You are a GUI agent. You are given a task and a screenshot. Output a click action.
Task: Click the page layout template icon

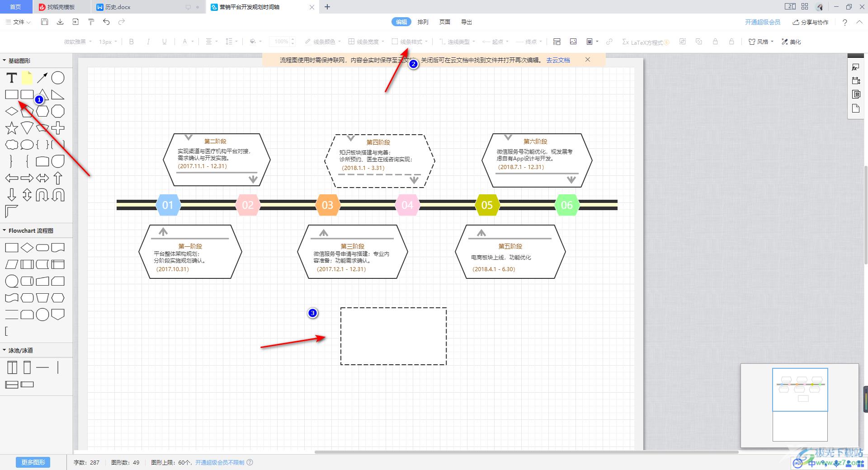pyautogui.click(x=557, y=42)
